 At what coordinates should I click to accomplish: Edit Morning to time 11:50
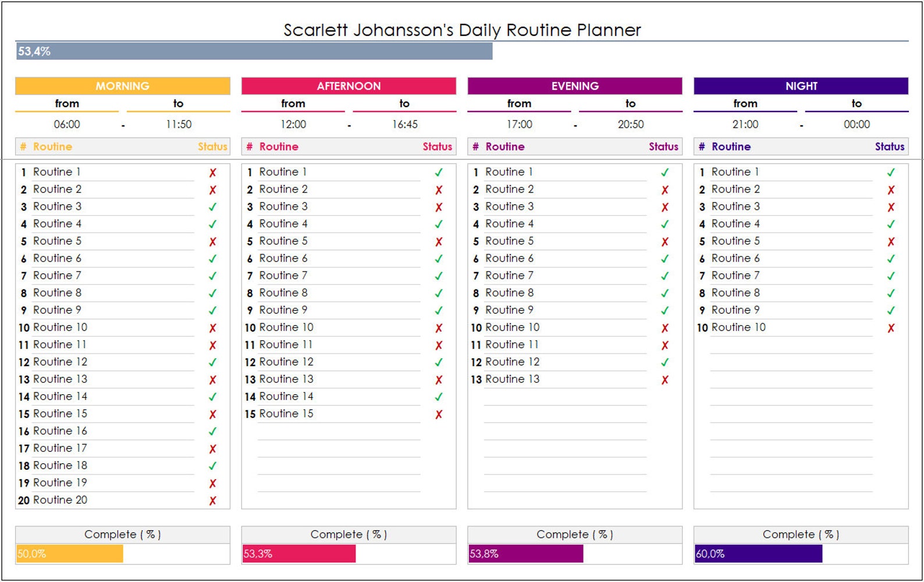click(179, 124)
